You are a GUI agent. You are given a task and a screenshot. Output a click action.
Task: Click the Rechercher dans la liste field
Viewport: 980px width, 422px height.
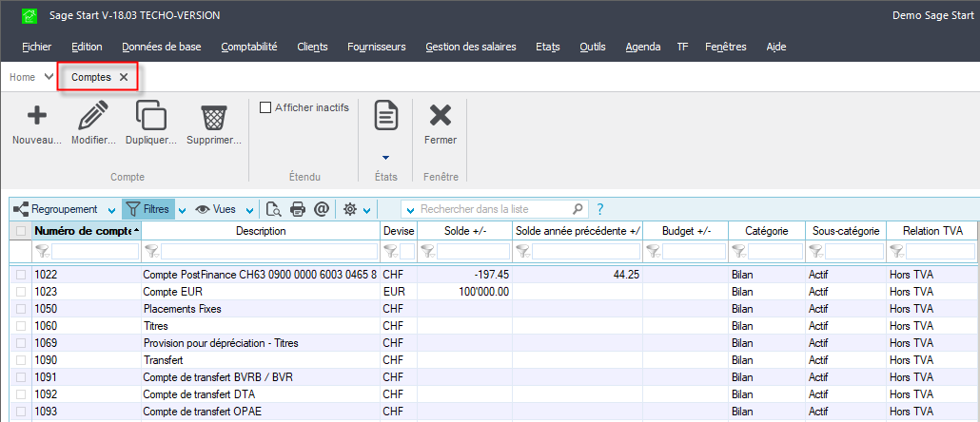(x=495, y=209)
